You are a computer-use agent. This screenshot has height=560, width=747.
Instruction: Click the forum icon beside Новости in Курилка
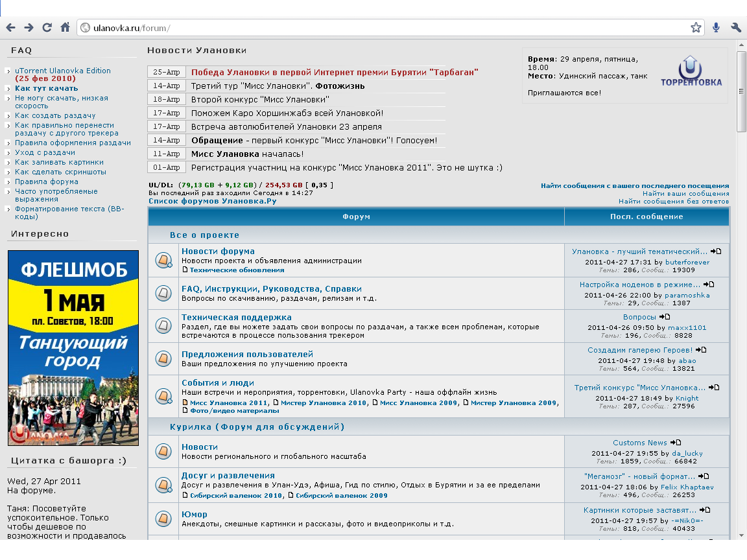163,451
